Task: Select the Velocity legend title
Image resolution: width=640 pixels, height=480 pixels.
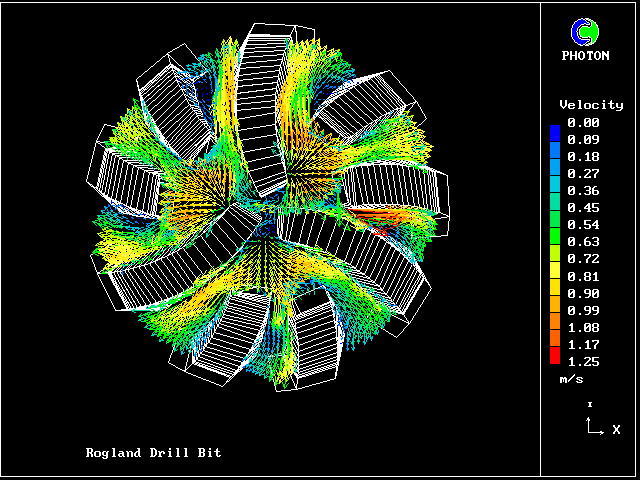Action: [590, 104]
